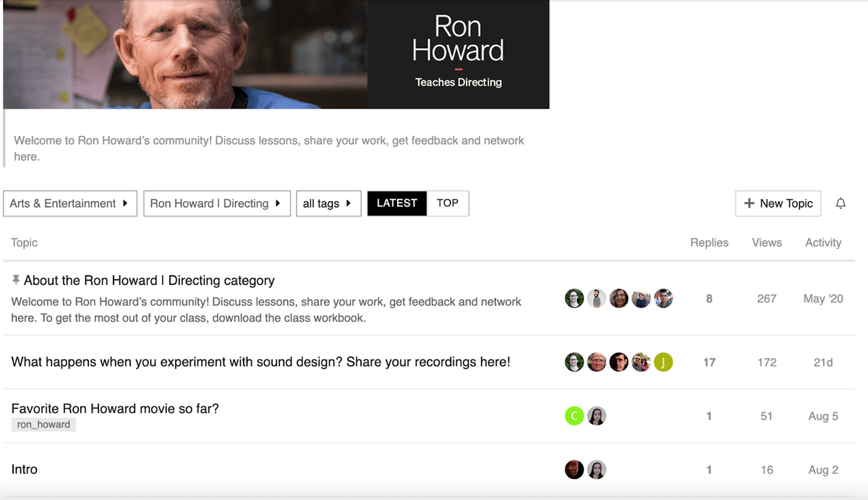
Task: Click the Ron Howard banner title
Action: (x=458, y=38)
